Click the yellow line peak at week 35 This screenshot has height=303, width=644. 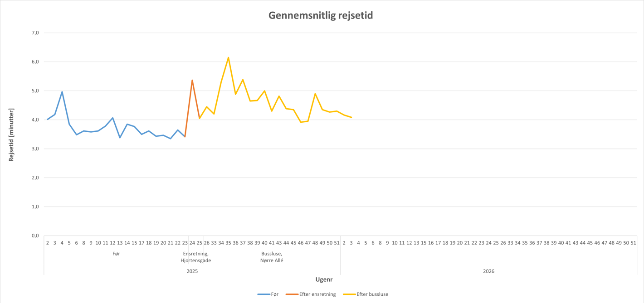[229, 58]
